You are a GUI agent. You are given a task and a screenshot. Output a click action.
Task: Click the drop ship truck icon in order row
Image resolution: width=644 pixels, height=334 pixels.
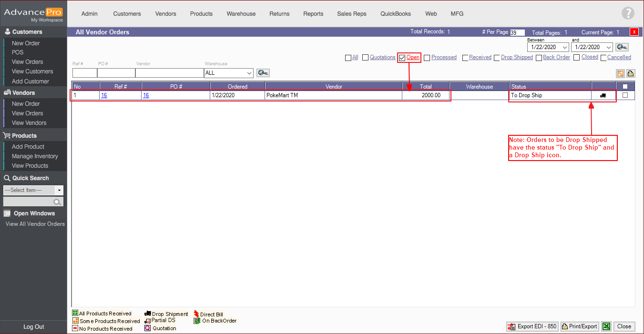(603, 95)
